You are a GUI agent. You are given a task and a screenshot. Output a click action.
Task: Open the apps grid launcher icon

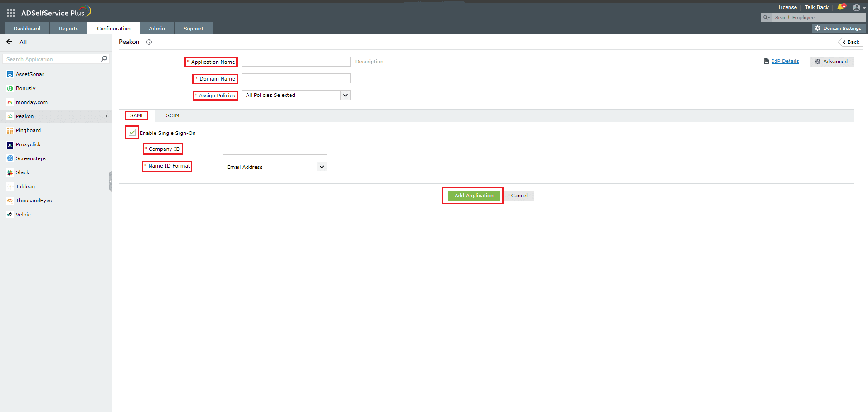(11, 13)
